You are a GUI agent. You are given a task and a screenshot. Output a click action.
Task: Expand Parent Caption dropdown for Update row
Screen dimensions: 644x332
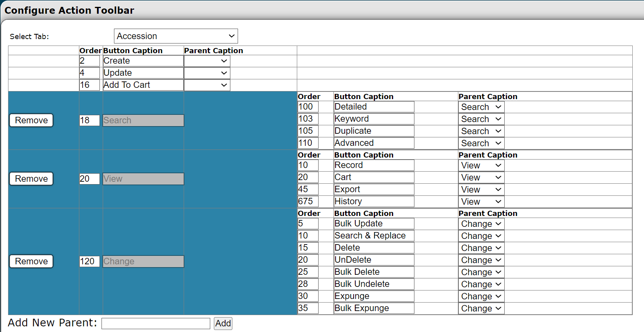[207, 73]
